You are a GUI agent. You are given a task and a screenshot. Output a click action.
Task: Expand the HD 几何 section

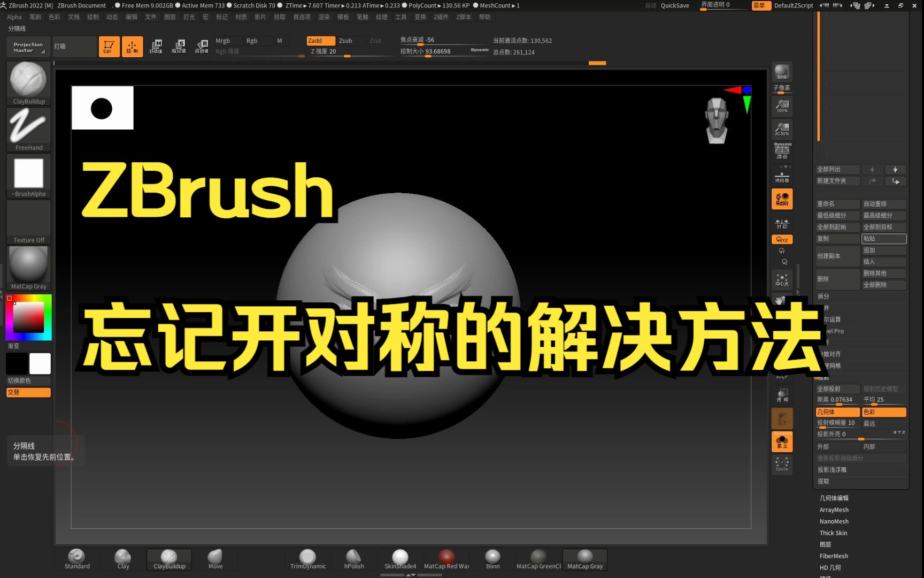(830, 568)
